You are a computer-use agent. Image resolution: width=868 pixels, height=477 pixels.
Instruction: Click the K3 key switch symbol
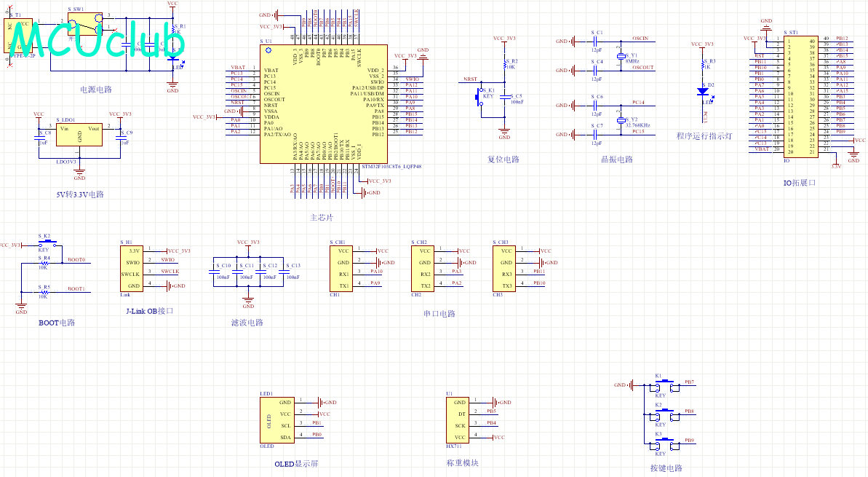(x=664, y=443)
